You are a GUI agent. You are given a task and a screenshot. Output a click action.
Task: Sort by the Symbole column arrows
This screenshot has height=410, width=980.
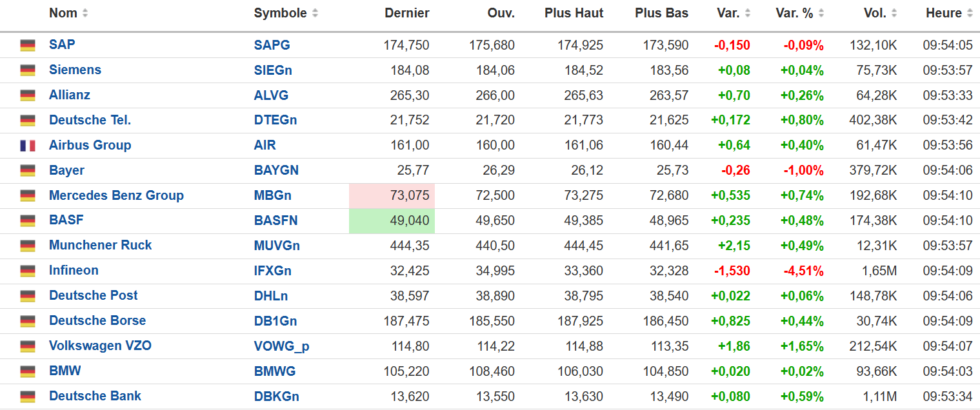(315, 13)
